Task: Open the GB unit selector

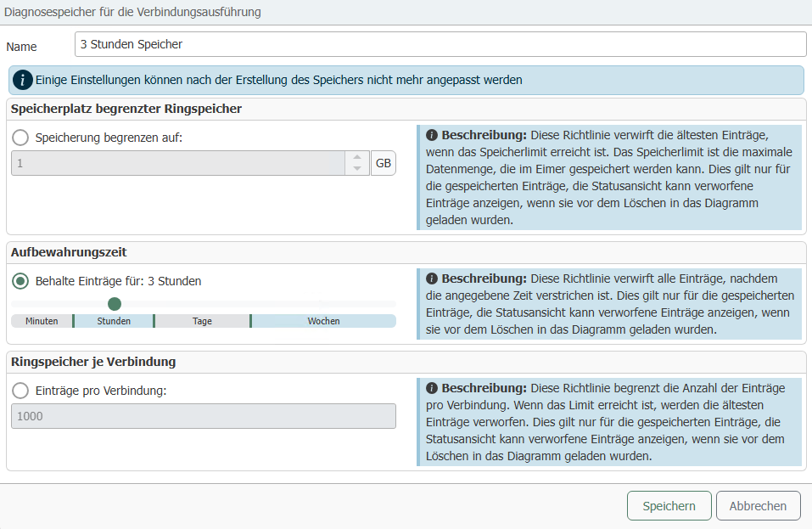Action: click(384, 164)
